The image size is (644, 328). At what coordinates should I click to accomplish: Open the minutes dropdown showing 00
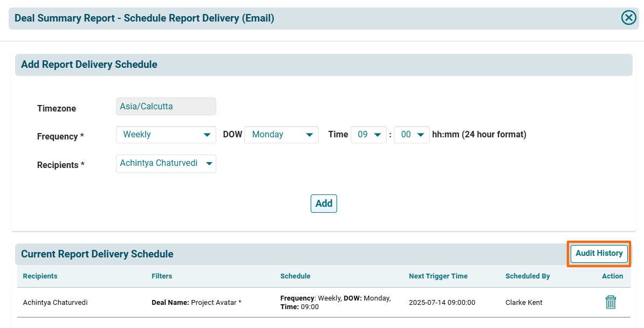(412, 135)
